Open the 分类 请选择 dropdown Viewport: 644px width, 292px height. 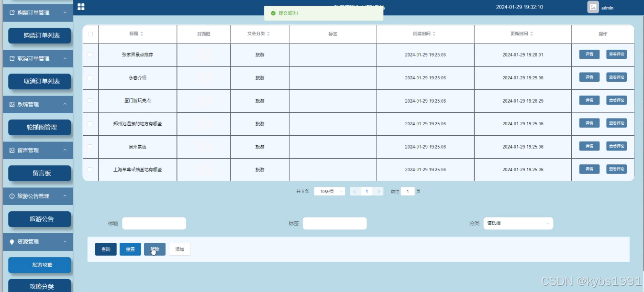pos(518,223)
